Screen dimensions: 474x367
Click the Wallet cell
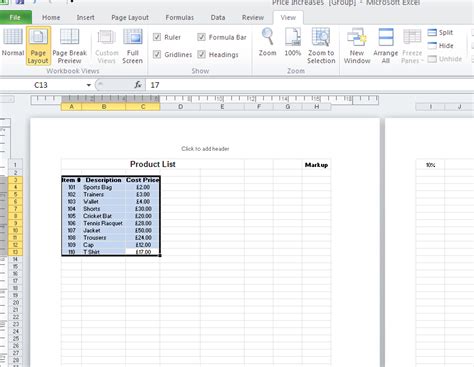tap(104, 202)
